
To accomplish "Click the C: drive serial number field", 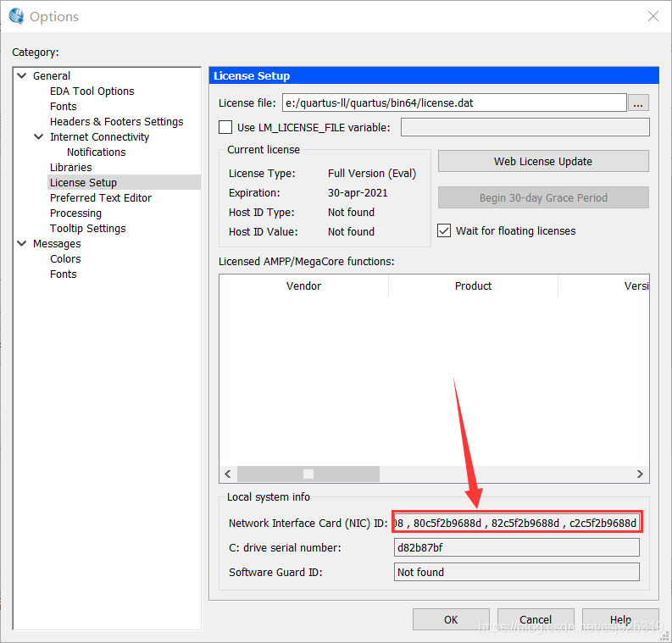I will click(517, 547).
